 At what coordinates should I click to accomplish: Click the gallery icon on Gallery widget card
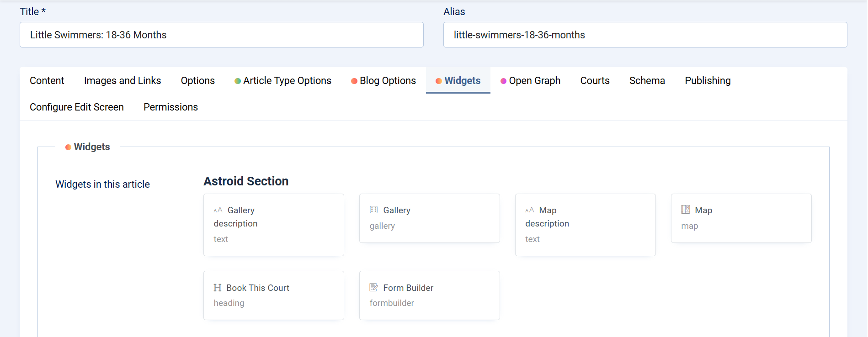click(374, 210)
